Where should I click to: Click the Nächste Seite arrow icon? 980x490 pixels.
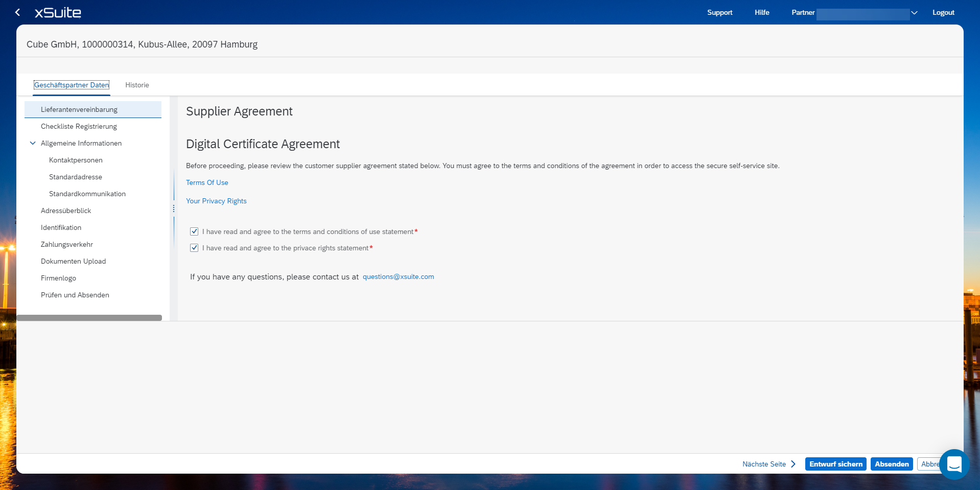[793, 464]
